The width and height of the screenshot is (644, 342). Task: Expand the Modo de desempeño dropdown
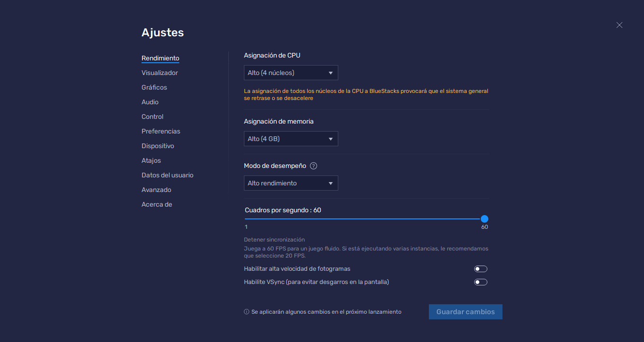[x=291, y=183]
